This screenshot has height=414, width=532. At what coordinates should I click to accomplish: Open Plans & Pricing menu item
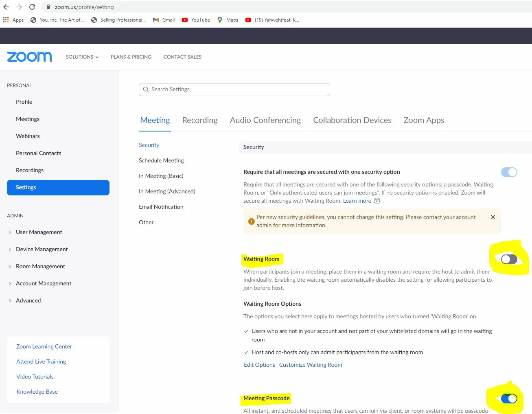coord(131,57)
